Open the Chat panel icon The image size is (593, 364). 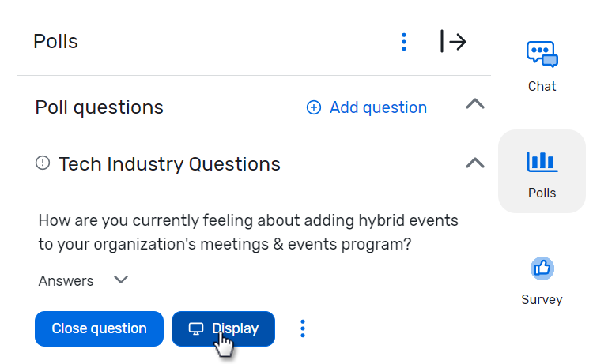(x=542, y=54)
